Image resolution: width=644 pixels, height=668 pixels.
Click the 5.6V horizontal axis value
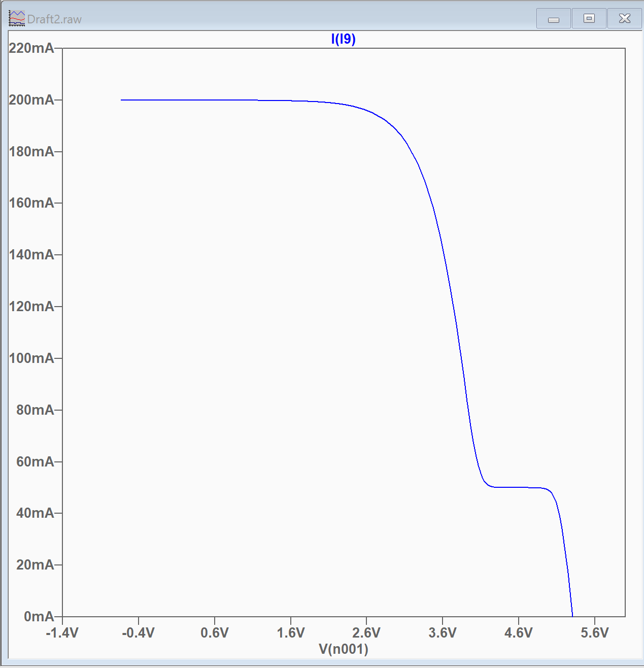(595, 632)
